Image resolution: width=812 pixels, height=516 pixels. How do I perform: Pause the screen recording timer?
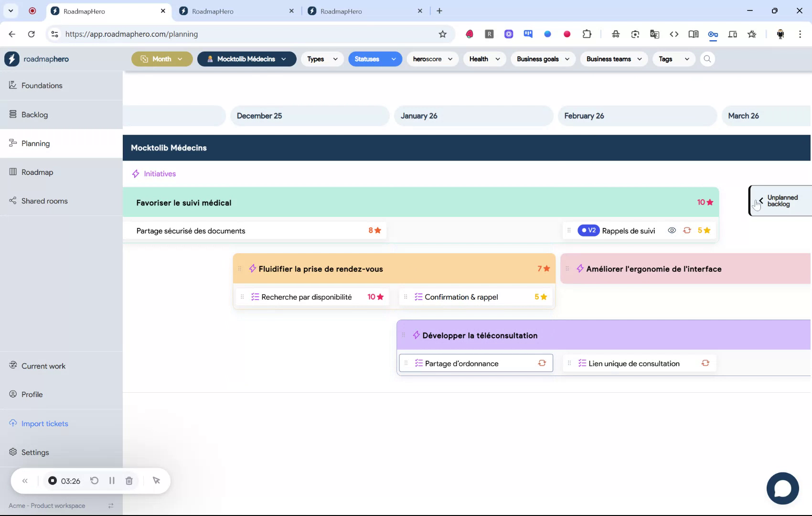click(x=112, y=481)
